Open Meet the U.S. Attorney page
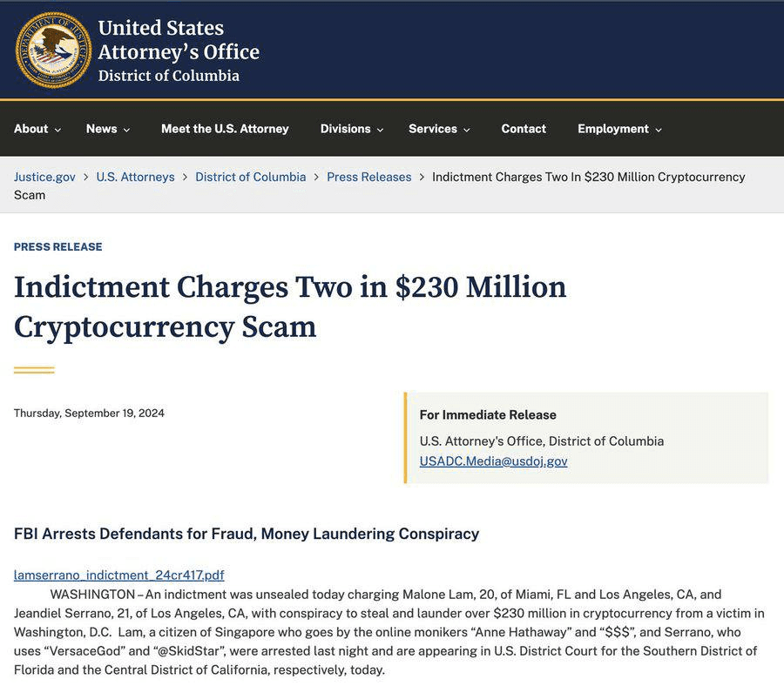 (x=225, y=129)
